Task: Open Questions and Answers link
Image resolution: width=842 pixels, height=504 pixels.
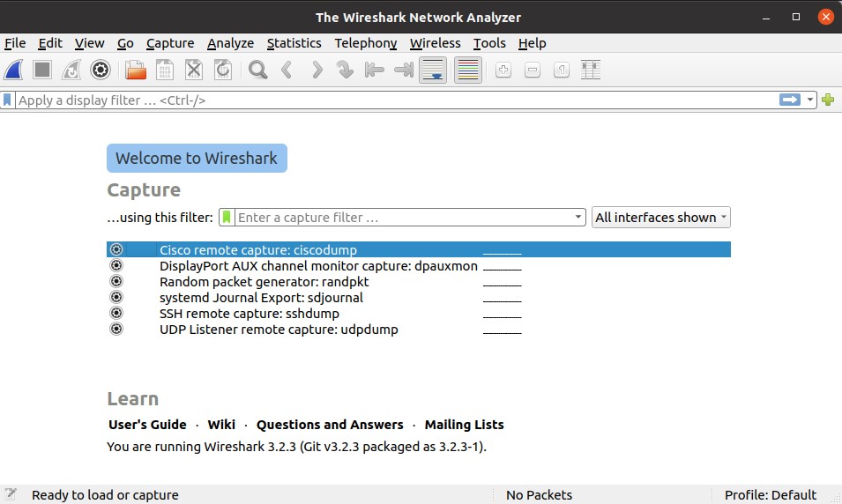Action: [330, 425]
